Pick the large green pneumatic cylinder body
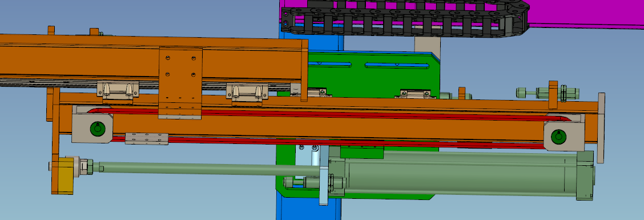 (x=460, y=174)
